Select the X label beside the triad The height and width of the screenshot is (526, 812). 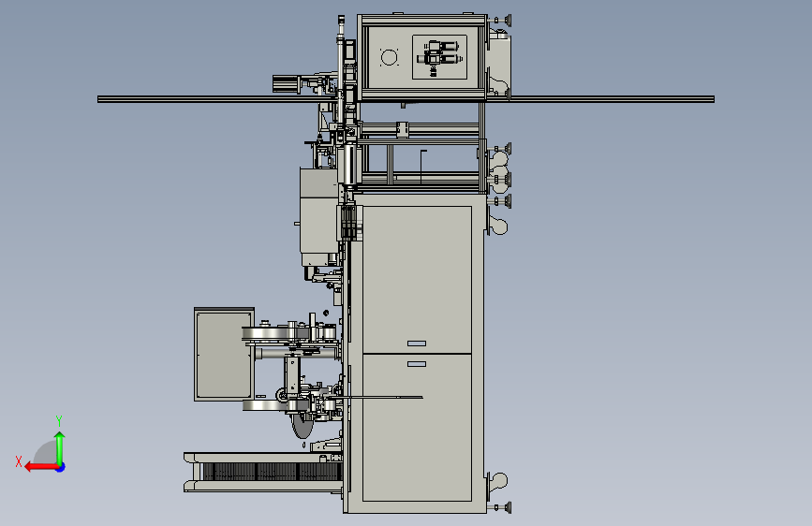tap(19, 461)
